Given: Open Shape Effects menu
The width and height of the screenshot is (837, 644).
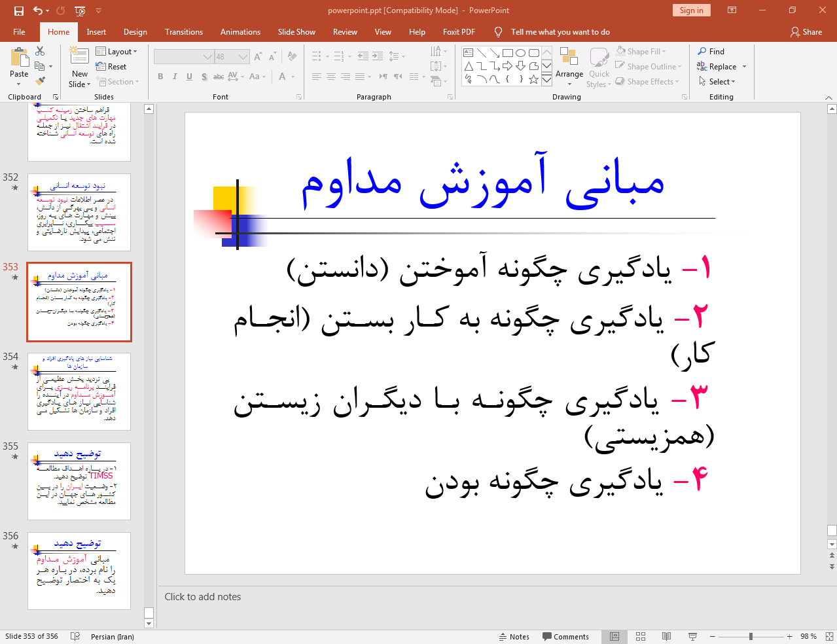Looking at the screenshot, I should click(x=647, y=81).
